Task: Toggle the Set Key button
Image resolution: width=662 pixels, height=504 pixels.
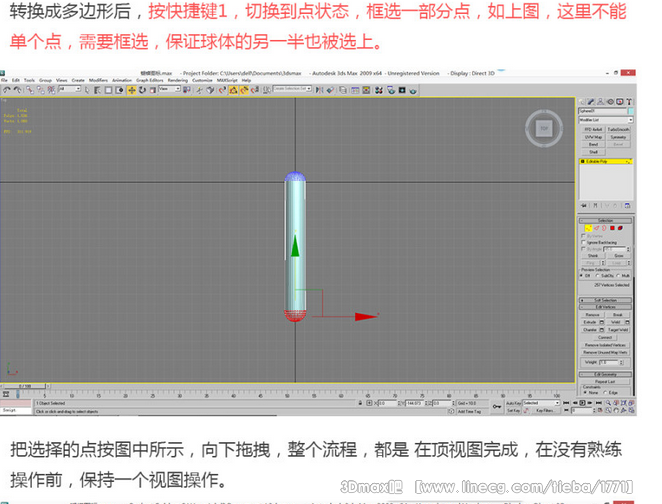Action: coord(513,410)
